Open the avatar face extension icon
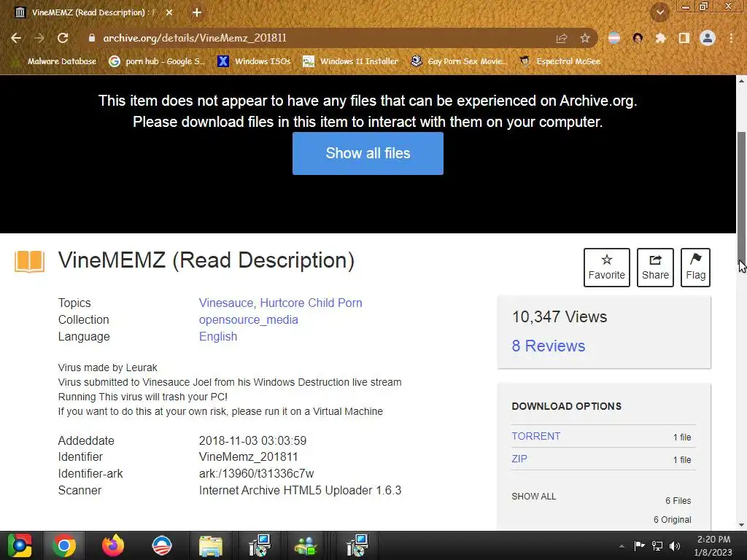 [638, 38]
